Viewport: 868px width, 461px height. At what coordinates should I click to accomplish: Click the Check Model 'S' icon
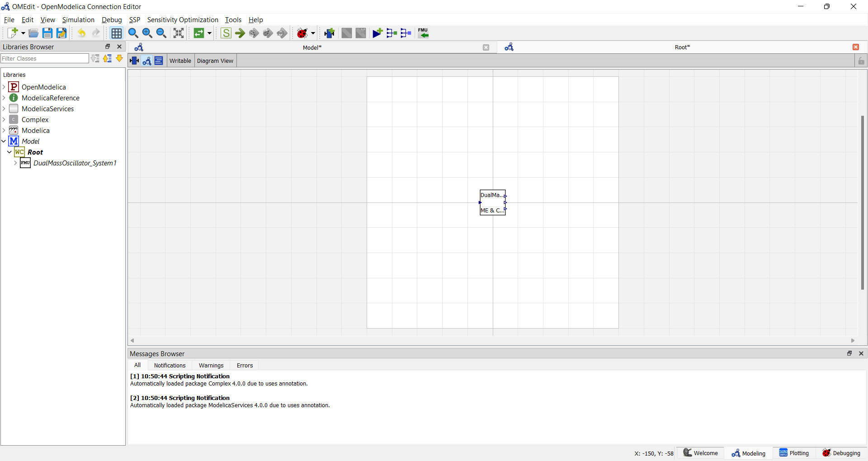[x=226, y=33]
